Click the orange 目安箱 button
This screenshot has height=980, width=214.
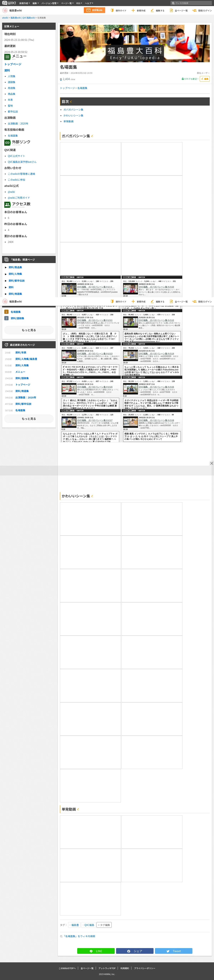[95, 10]
